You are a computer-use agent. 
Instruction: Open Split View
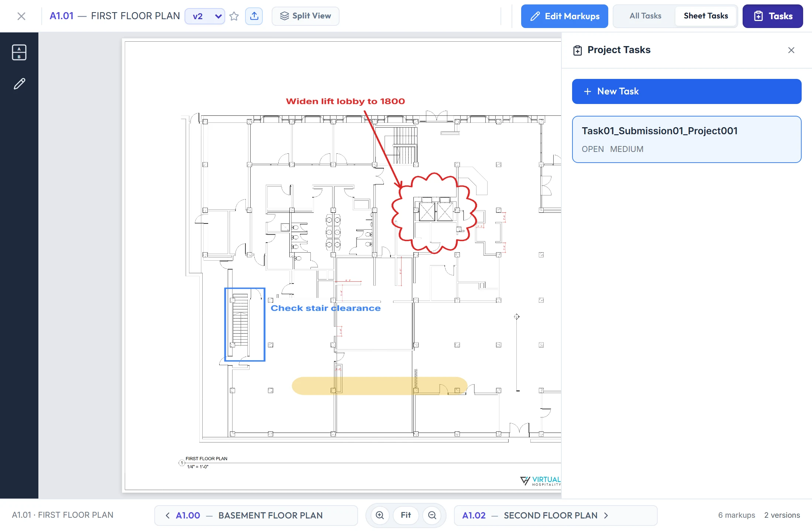pyautogui.click(x=305, y=16)
